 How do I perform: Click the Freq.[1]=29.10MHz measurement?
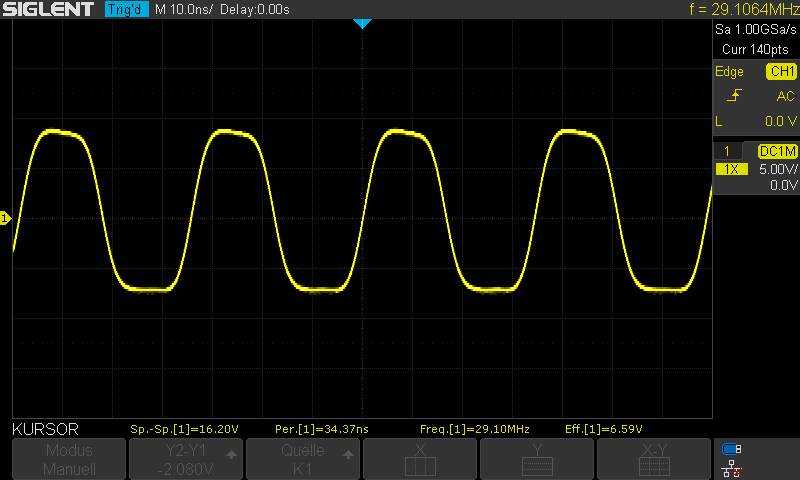(x=474, y=429)
